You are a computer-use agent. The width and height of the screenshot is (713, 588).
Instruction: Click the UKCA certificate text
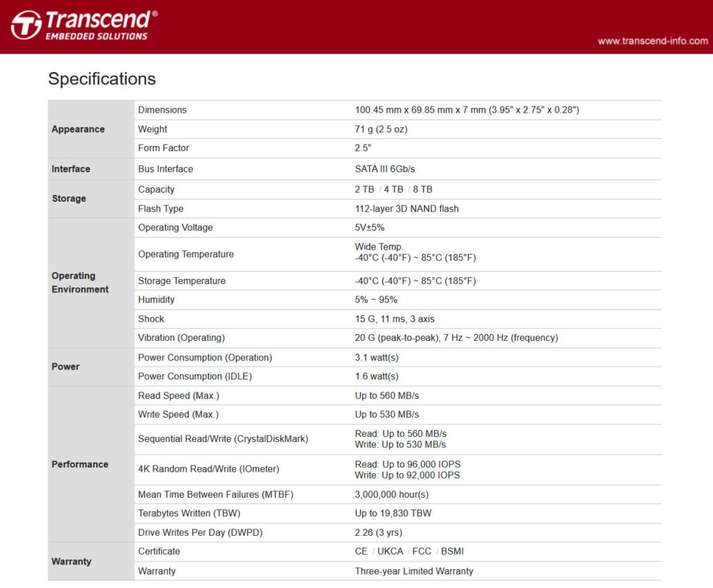391,551
